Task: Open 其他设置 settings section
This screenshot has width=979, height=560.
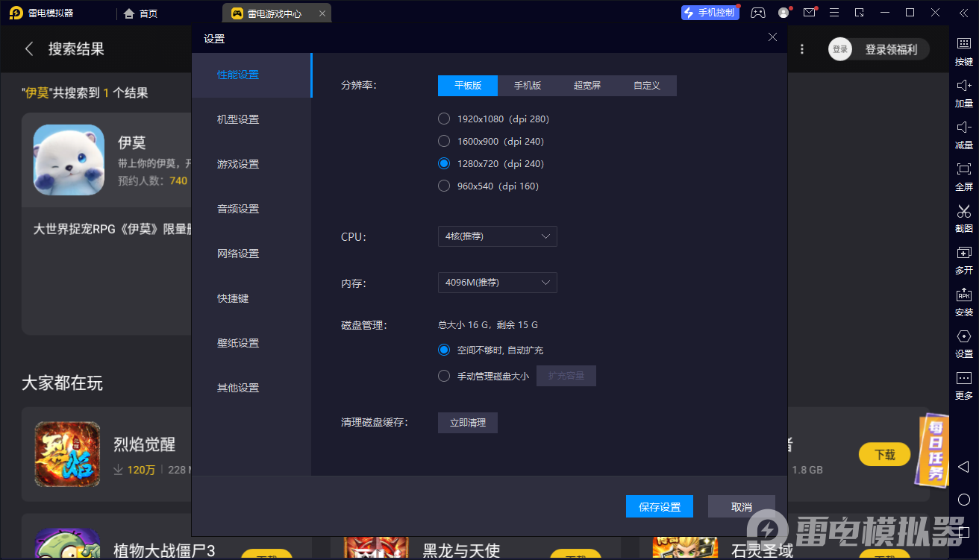Action: pos(251,388)
